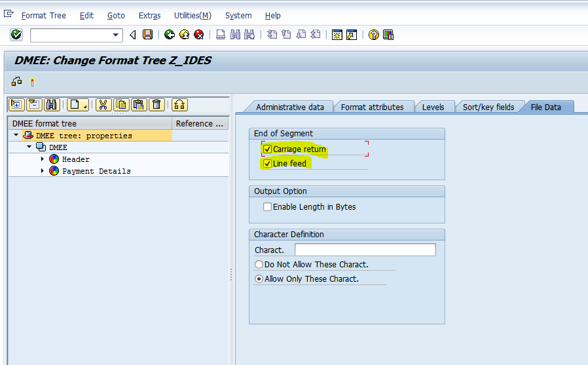Image resolution: width=588 pixels, height=365 pixels.
Task: Expand the Payment Details tree node
Action: tap(43, 171)
